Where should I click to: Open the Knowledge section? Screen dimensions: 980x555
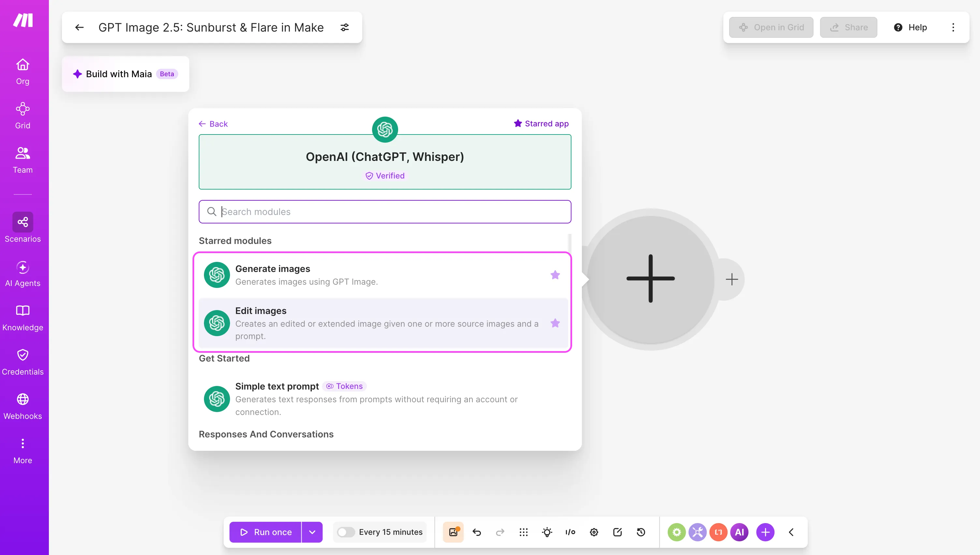[22, 318]
